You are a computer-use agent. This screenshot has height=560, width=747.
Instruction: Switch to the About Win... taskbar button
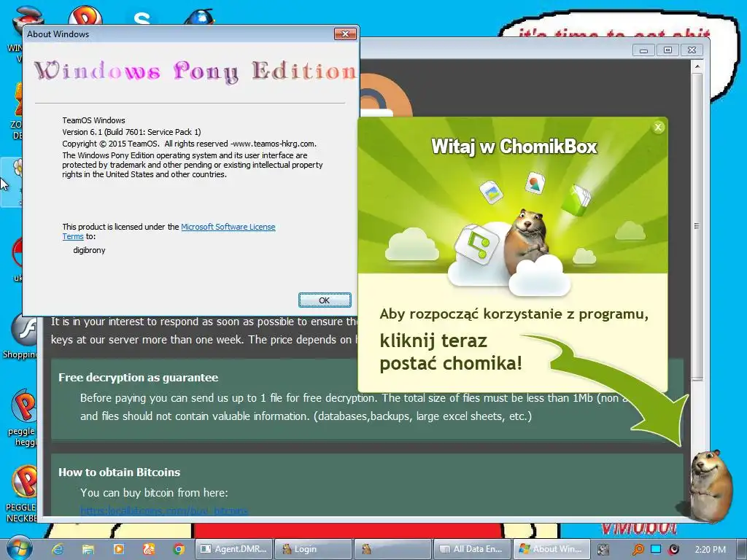(551, 549)
